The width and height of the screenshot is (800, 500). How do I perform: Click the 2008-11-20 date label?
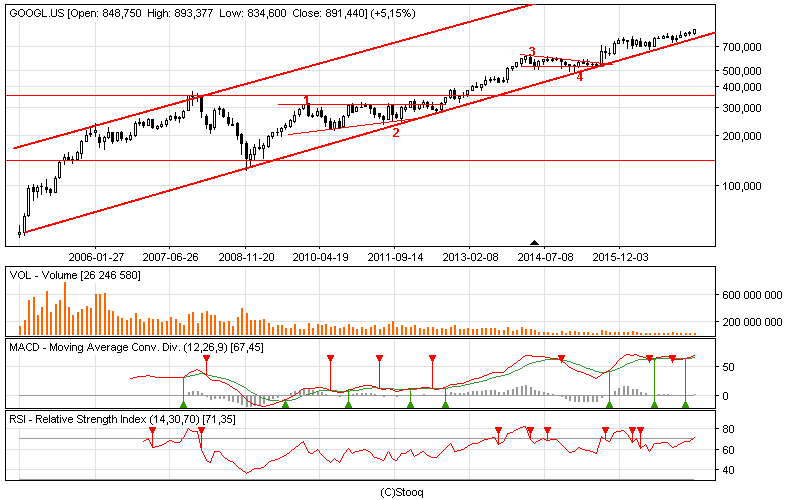[x=246, y=257]
